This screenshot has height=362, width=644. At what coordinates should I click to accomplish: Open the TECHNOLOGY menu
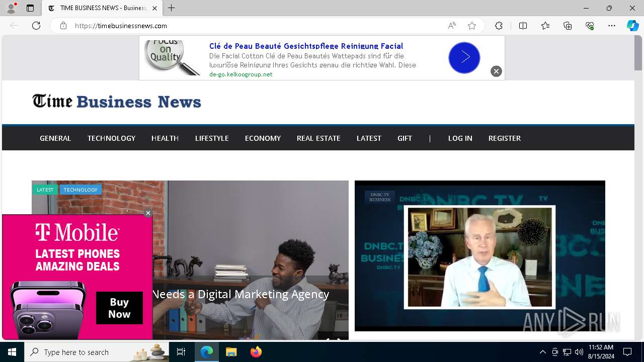[x=111, y=138]
